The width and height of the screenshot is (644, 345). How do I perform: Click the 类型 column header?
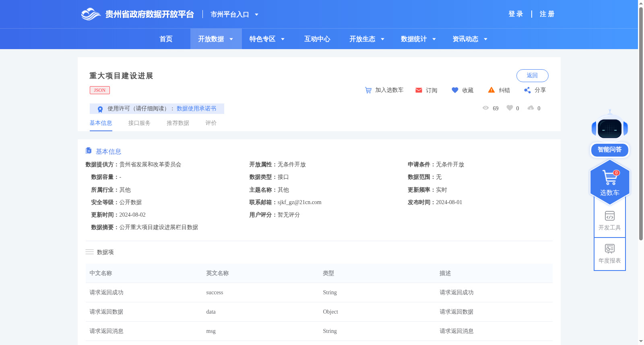click(328, 273)
